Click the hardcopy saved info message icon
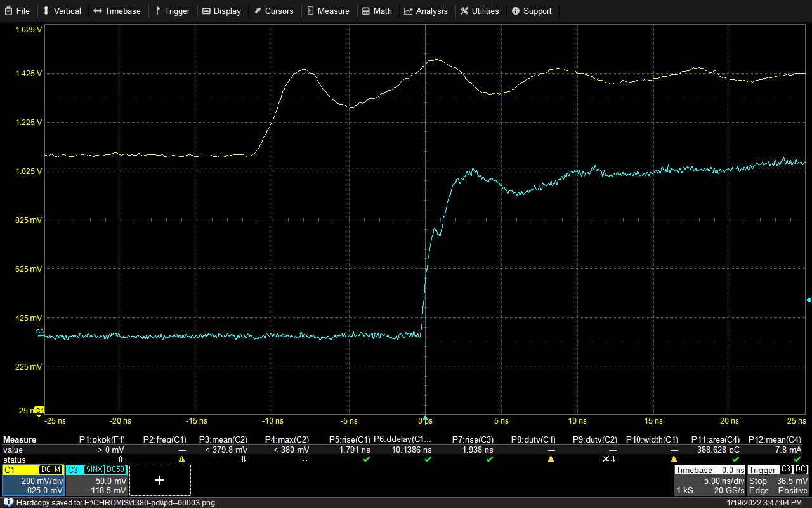The image size is (812, 508). click(x=8, y=502)
